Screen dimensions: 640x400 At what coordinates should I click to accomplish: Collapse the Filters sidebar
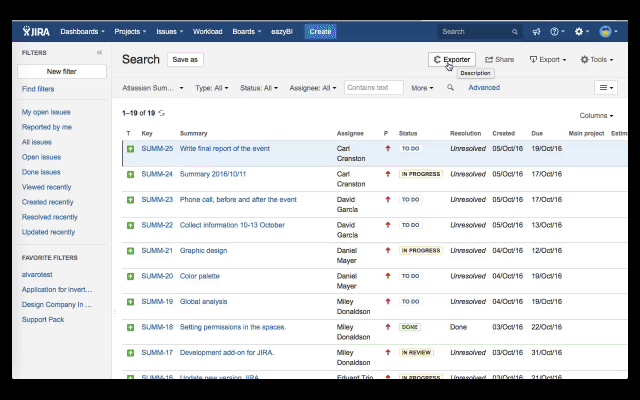(x=99, y=52)
